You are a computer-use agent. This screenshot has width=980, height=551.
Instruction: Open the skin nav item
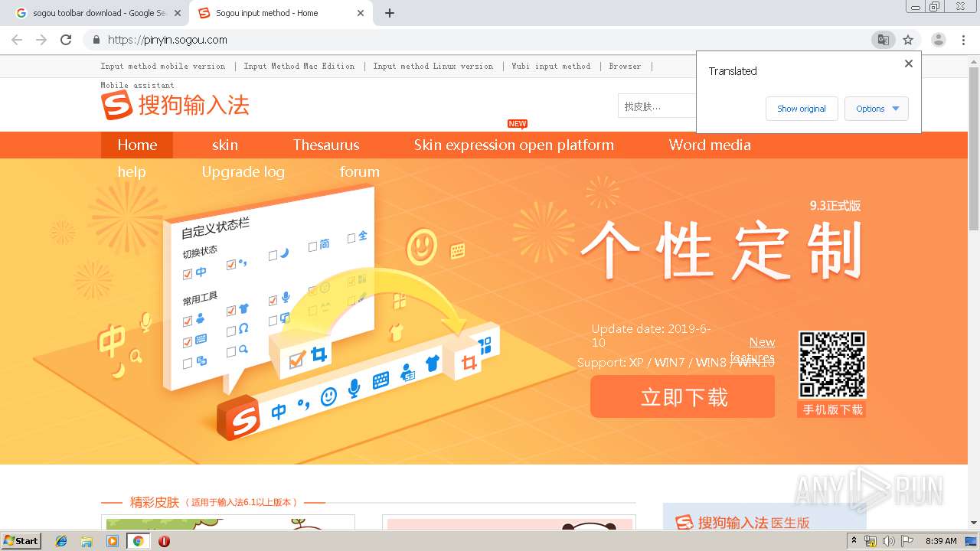click(225, 145)
